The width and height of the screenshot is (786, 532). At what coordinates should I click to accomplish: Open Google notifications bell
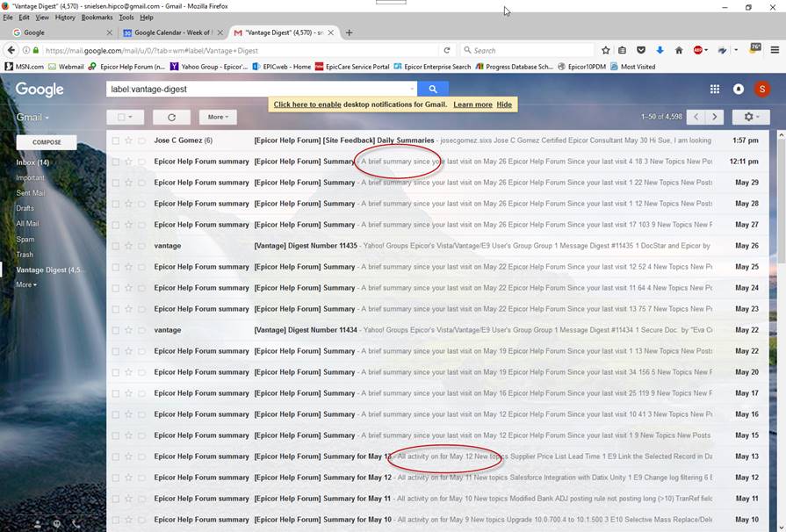(739, 89)
